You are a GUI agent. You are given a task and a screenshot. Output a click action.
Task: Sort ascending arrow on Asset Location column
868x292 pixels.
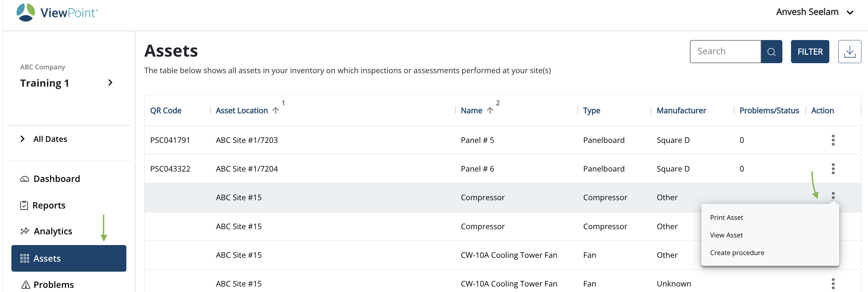tap(276, 110)
